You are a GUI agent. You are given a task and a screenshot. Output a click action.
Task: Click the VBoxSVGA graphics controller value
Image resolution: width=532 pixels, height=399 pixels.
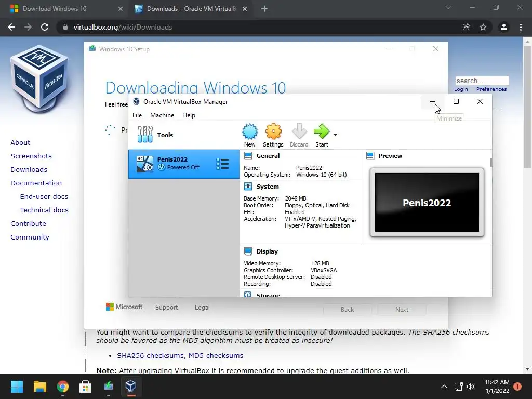click(x=324, y=270)
